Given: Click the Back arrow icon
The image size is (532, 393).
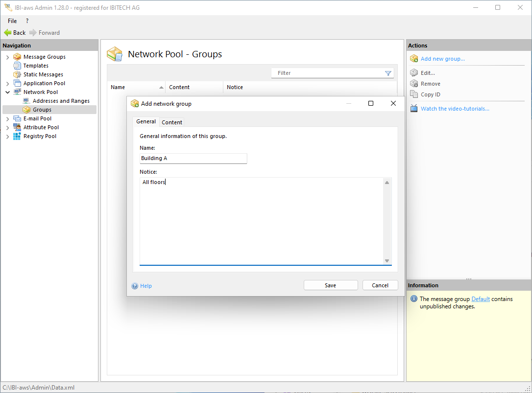Looking at the screenshot, I should pyautogui.click(x=8, y=33).
